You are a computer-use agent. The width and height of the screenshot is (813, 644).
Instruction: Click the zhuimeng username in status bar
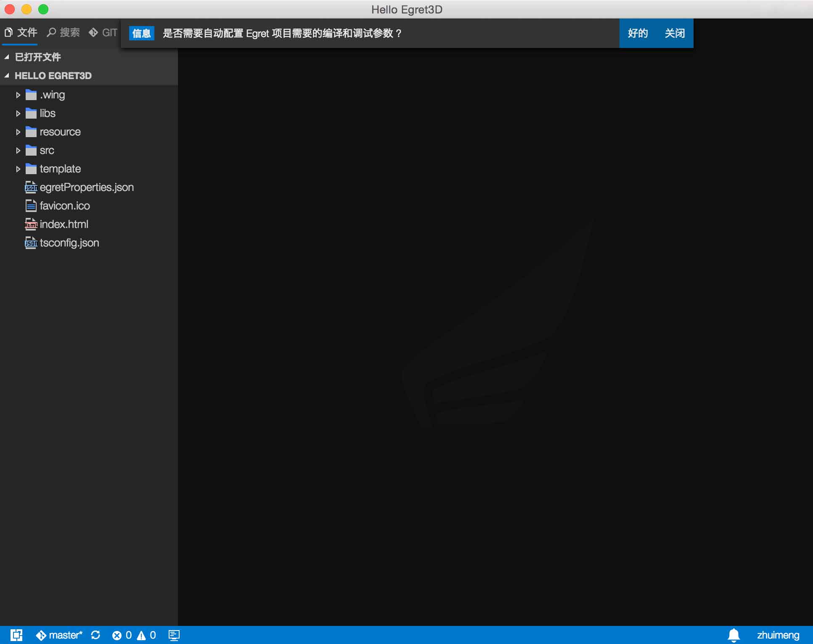pyautogui.click(x=778, y=635)
